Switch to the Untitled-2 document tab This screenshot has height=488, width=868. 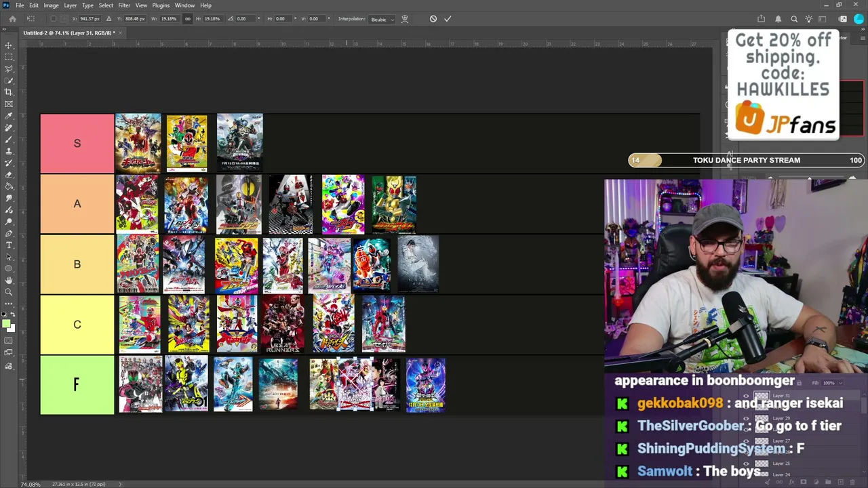[68, 33]
